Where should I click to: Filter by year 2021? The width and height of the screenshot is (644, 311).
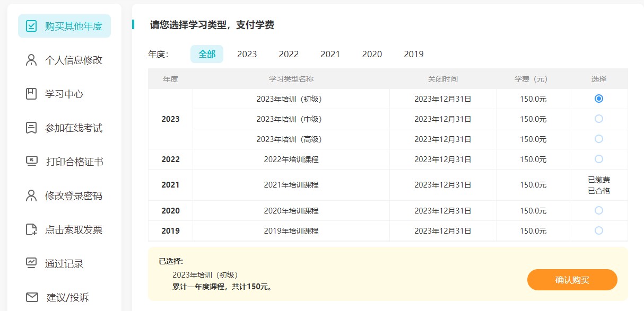click(x=330, y=54)
